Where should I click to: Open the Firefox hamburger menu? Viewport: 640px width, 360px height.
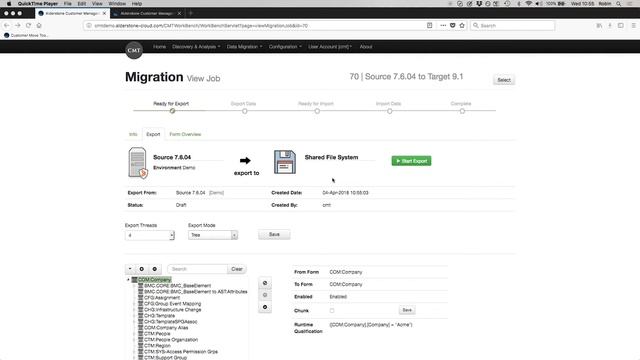pos(633,25)
